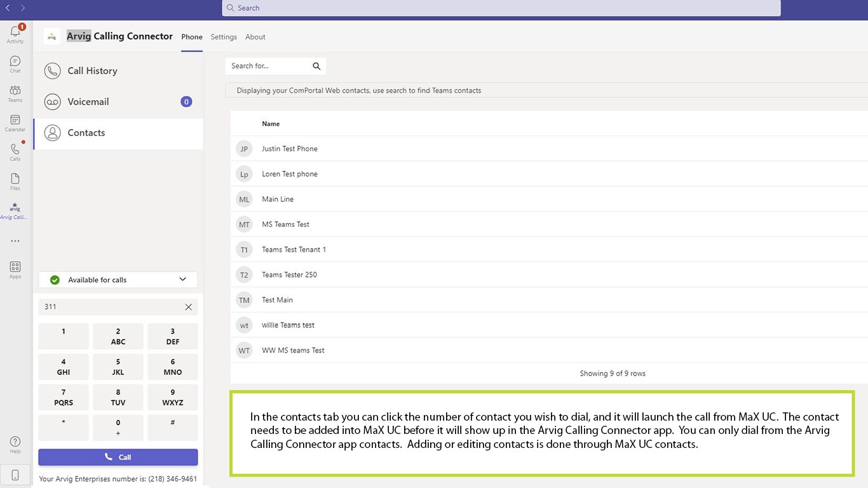Switch to the About tab

(255, 37)
